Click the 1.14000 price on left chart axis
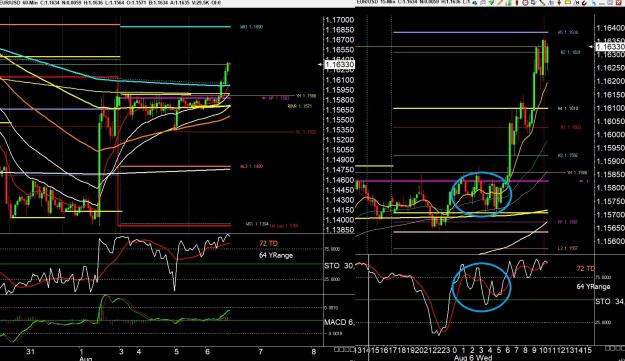Image resolution: width=625 pixels, height=361 pixels. (340, 220)
